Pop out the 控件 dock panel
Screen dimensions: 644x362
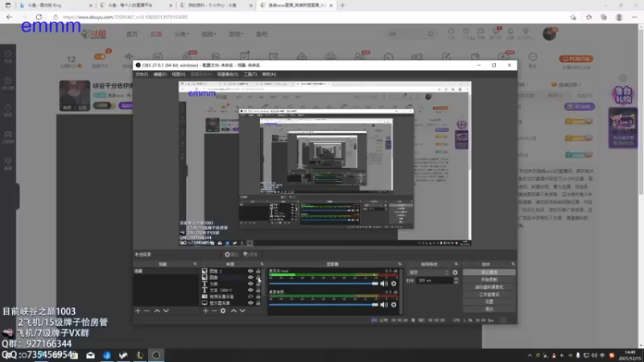click(513, 264)
